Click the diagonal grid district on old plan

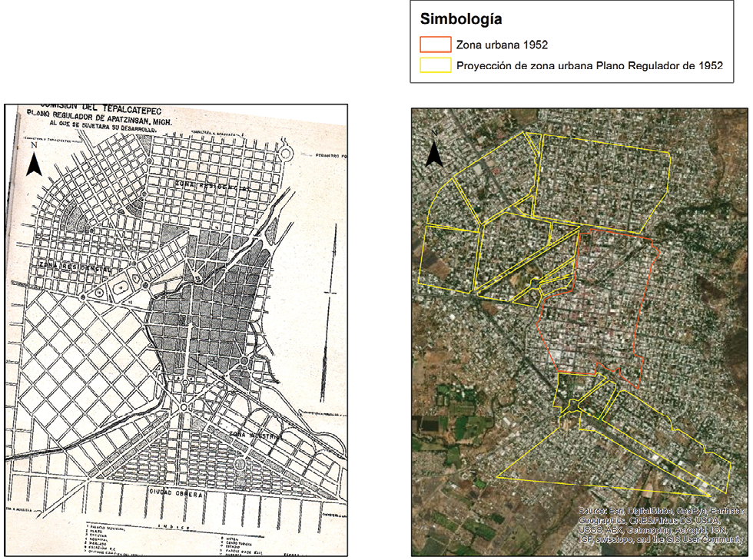[77, 353]
